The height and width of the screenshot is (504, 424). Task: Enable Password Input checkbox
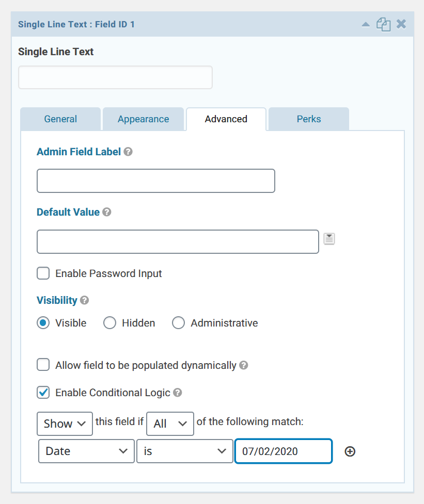43,273
